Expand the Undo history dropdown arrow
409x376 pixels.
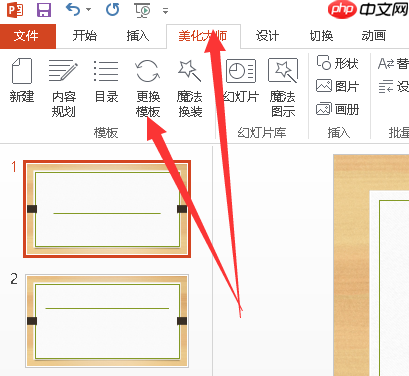click(88, 10)
